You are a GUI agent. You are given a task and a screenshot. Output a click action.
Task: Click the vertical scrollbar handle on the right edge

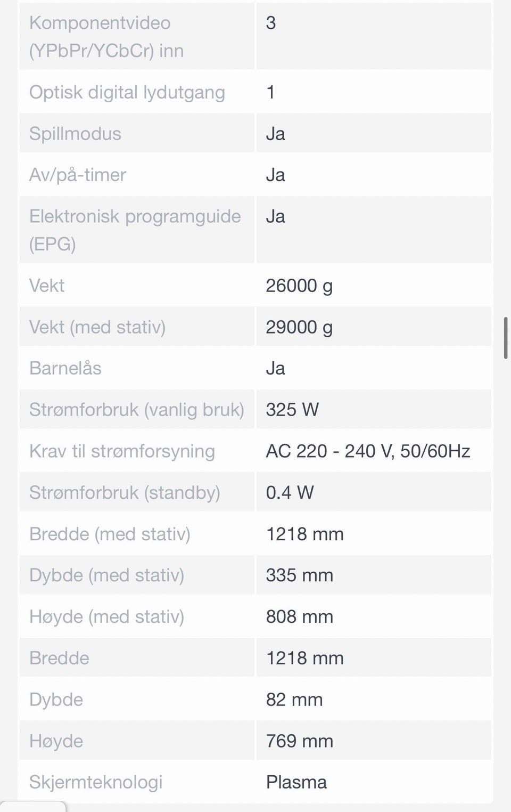(x=506, y=338)
